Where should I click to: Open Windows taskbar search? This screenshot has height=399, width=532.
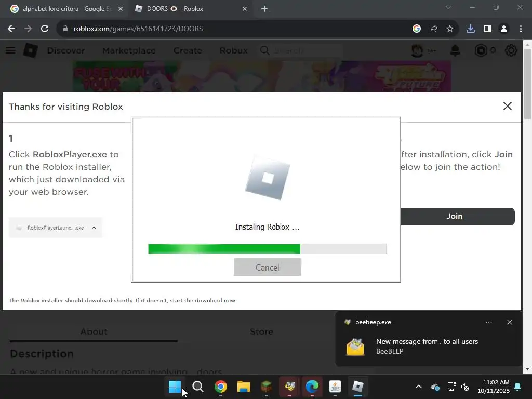198,387
